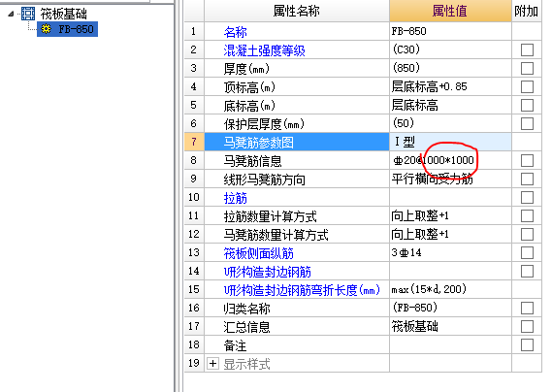
Task: Click the 筏板基础 raft foundation icon
Action: [28, 14]
